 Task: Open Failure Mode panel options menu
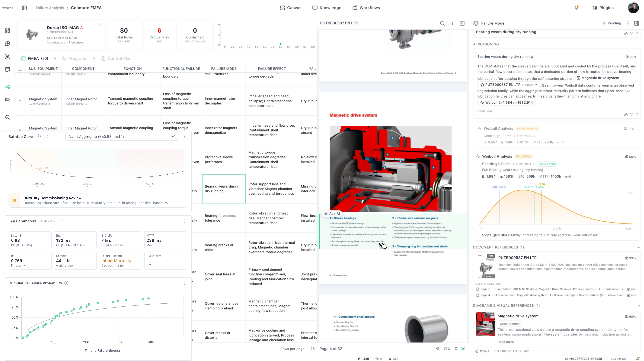[628, 23]
